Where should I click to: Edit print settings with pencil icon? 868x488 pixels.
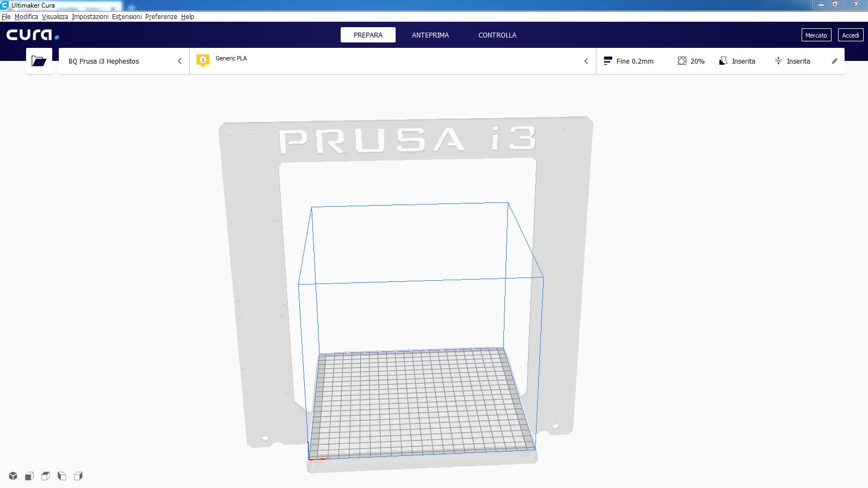(x=834, y=61)
